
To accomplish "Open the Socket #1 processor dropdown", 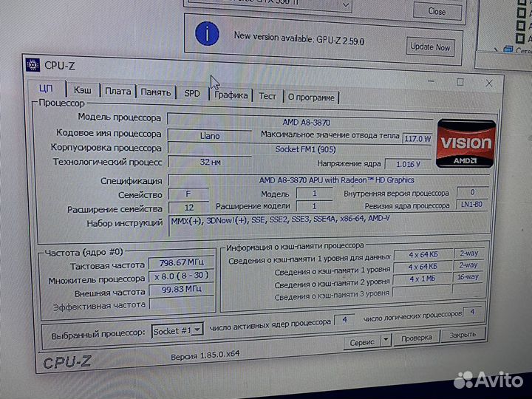I will pyautogui.click(x=177, y=330).
